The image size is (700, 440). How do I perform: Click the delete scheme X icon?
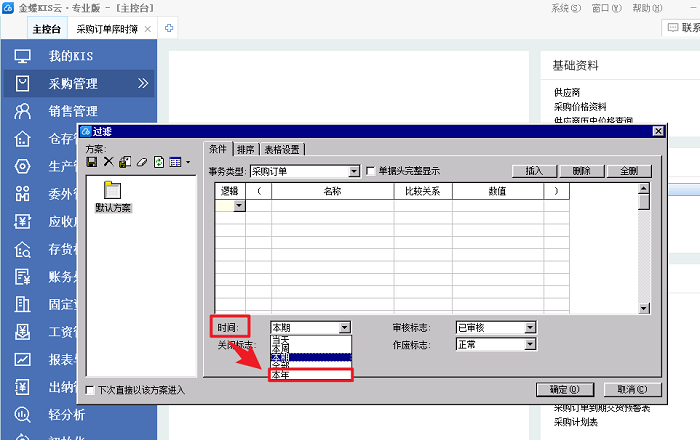coord(109,162)
